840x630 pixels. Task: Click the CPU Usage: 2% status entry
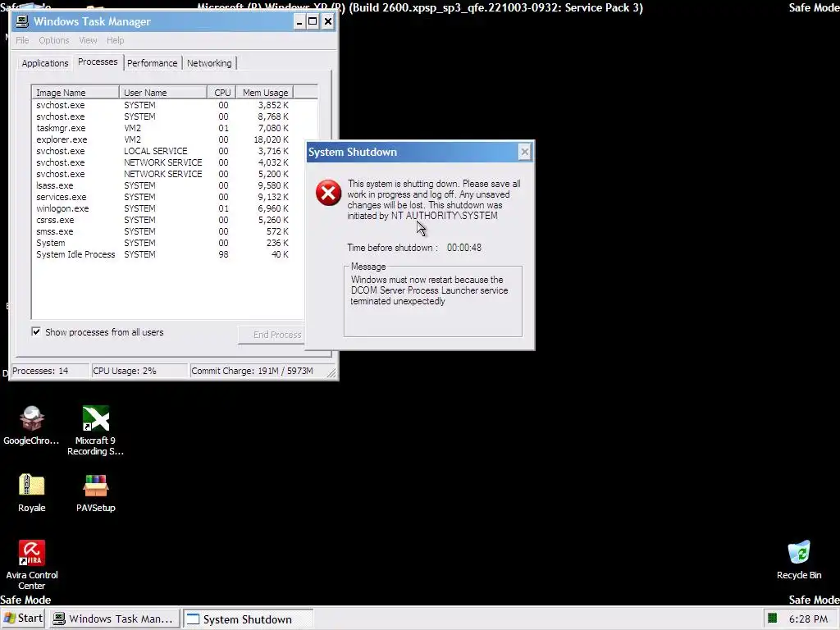(x=139, y=371)
